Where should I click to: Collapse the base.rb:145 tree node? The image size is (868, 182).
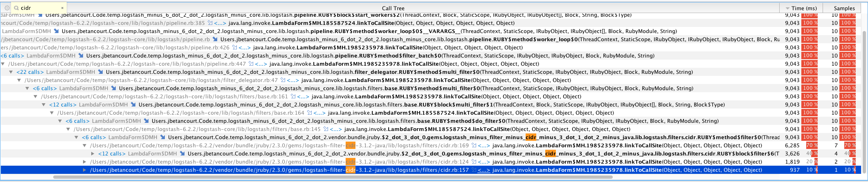tap(68, 129)
